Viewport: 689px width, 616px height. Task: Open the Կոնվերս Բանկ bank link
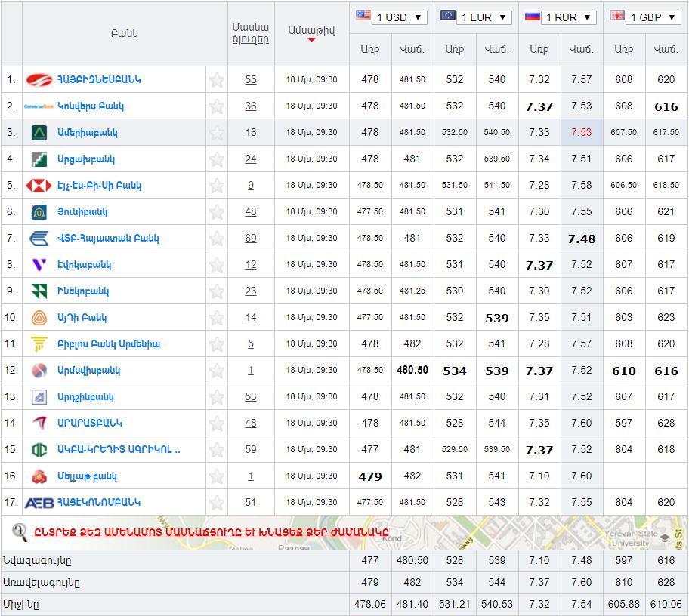(91, 106)
